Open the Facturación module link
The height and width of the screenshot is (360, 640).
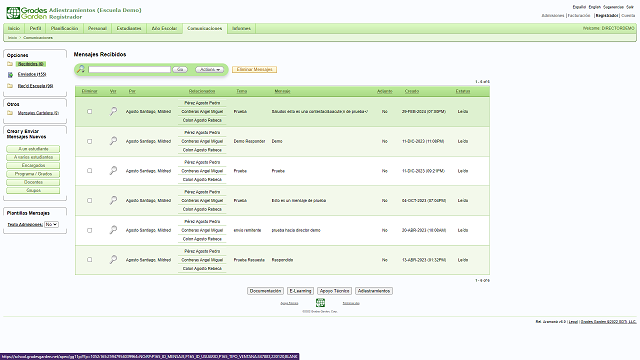pos(579,16)
